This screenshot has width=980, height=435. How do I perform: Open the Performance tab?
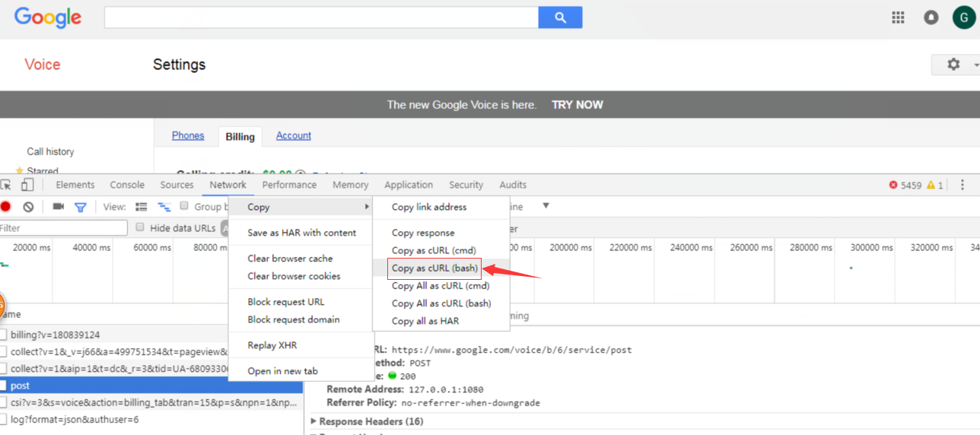pyautogui.click(x=289, y=185)
